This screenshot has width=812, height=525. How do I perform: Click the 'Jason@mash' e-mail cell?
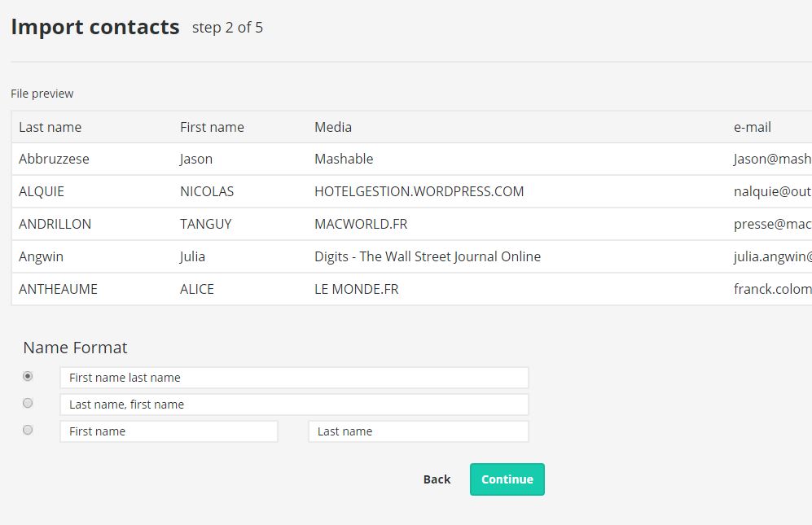click(x=772, y=159)
